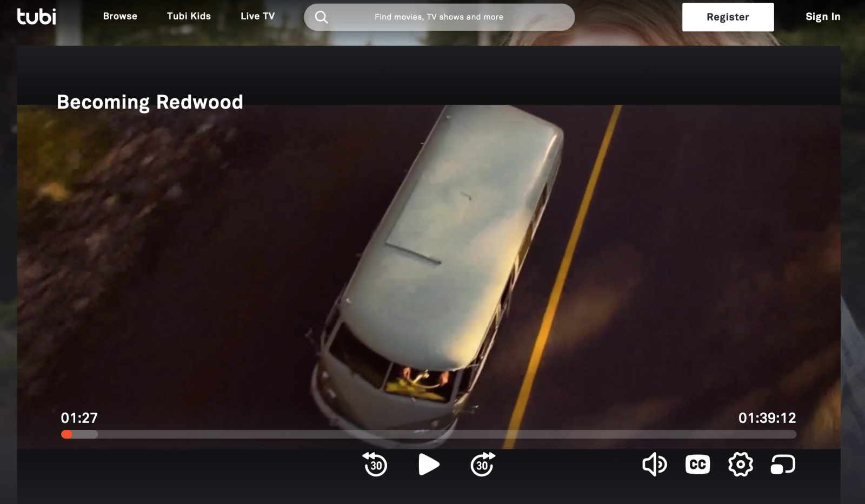
Task: Click the Tubi logo
Action: [x=36, y=17]
